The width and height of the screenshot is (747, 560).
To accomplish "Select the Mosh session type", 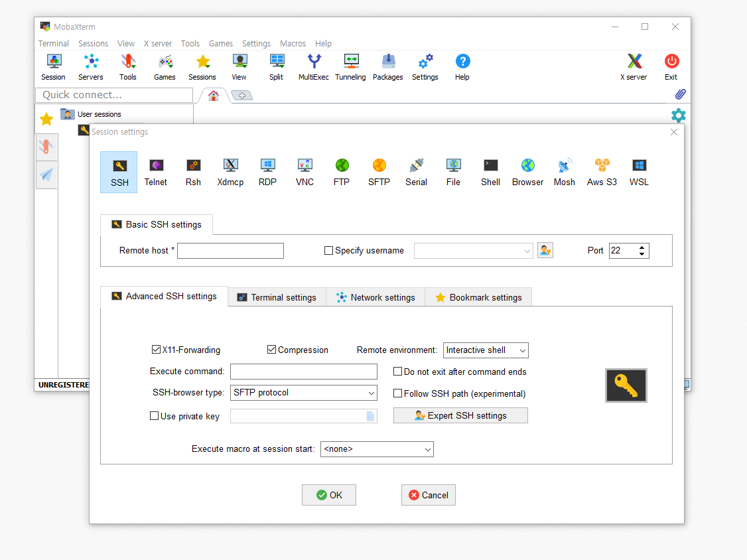I will (x=565, y=172).
